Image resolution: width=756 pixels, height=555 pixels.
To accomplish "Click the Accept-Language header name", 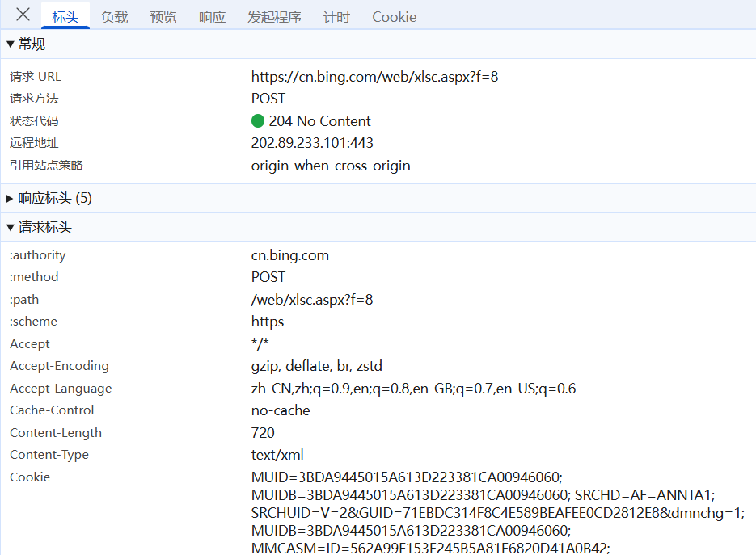I will pyautogui.click(x=61, y=389).
